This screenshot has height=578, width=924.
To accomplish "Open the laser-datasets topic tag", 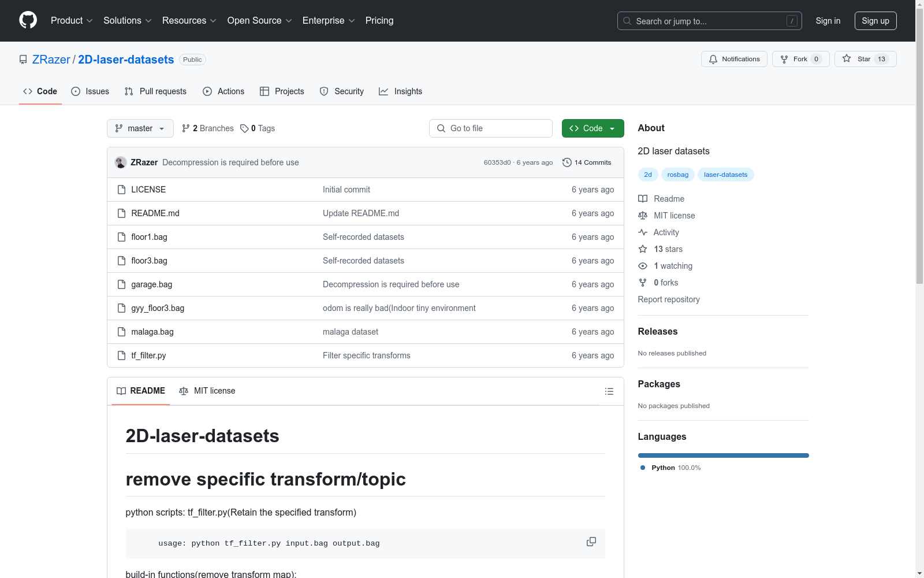I will click(x=725, y=175).
